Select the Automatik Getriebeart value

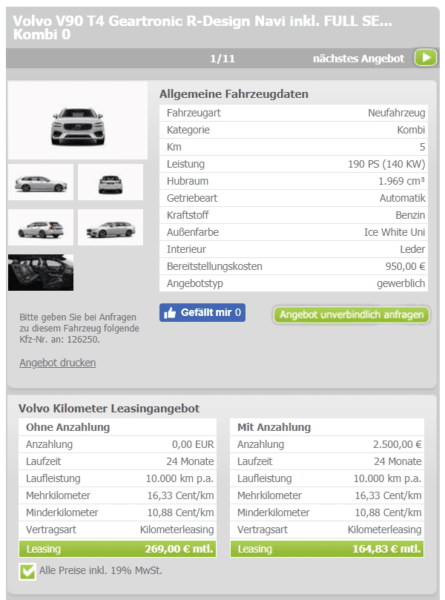[402, 198]
